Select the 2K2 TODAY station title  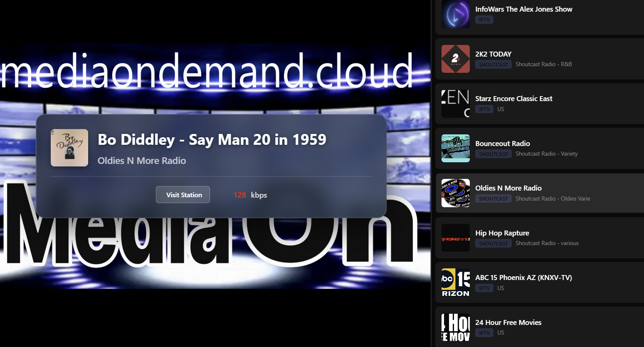coord(493,54)
